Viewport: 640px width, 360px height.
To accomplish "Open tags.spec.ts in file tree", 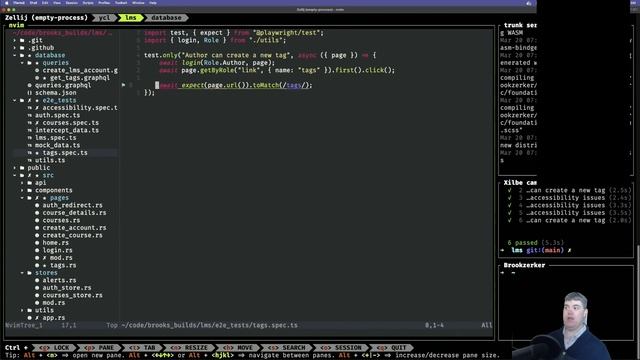I will 65,153.
